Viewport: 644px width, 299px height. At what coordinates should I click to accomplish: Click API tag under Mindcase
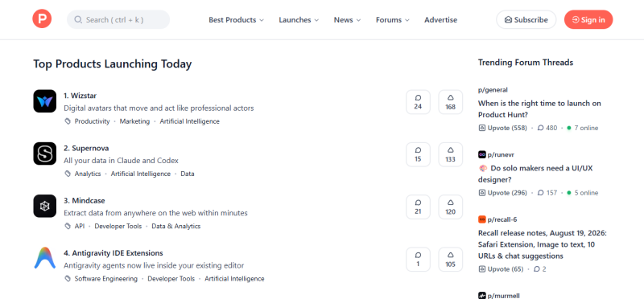point(80,227)
